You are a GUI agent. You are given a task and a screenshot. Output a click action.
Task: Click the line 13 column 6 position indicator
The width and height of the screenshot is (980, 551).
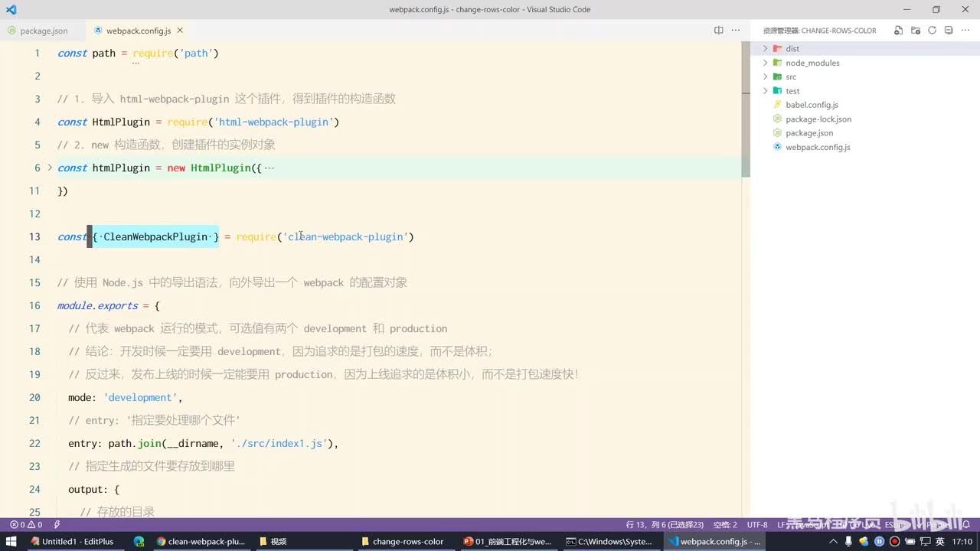point(665,524)
